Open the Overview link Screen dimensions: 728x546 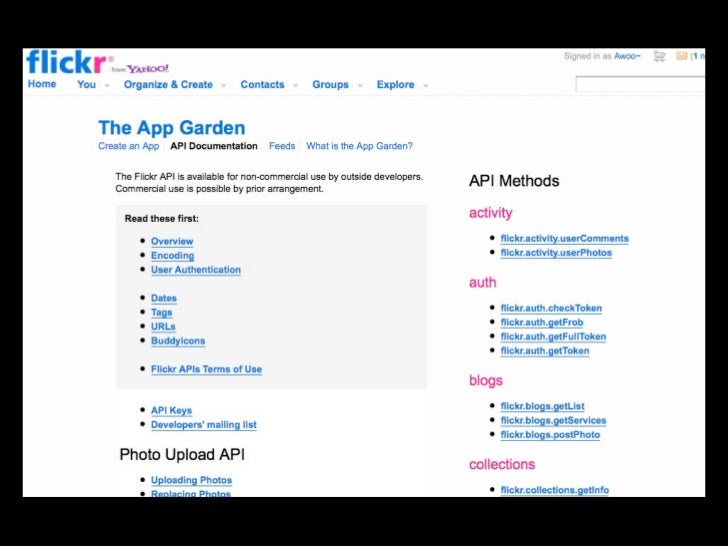pos(172,241)
